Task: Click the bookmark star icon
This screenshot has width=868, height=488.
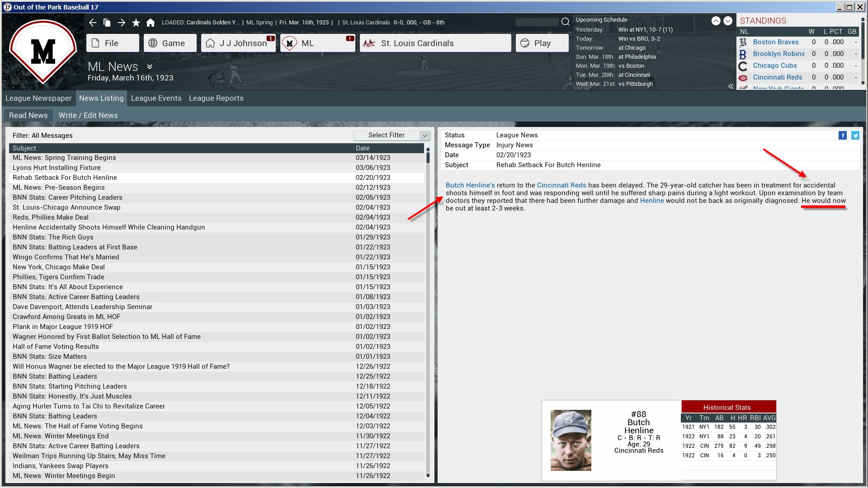Action: [136, 23]
